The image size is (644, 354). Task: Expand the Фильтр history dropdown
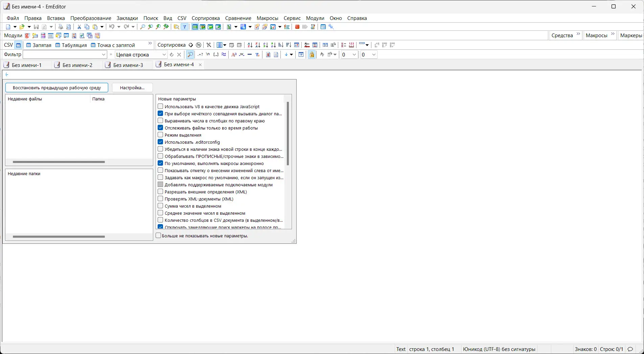(x=103, y=54)
